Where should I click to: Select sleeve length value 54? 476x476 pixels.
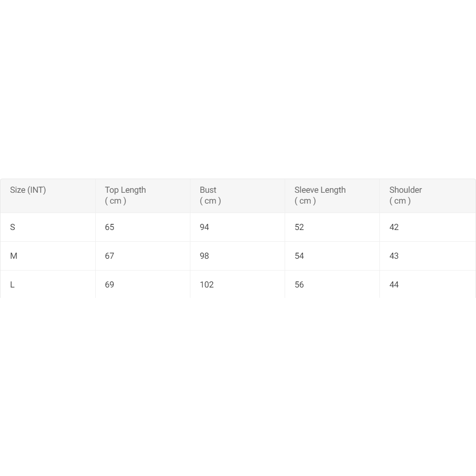pyautogui.click(x=299, y=256)
